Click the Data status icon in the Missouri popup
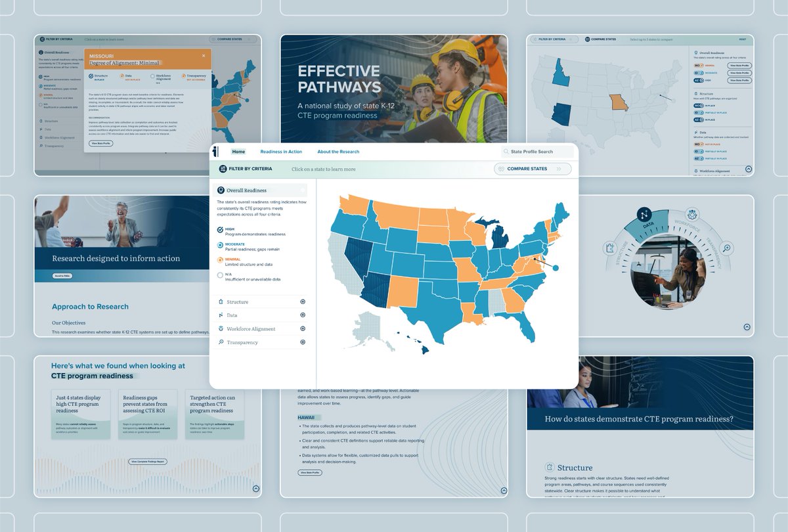 (x=121, y=76)
